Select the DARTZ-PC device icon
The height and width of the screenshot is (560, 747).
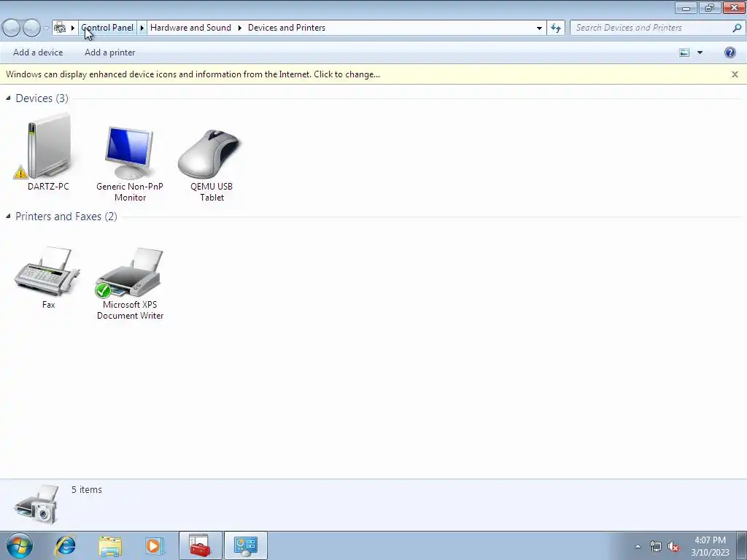pos(47,152)
